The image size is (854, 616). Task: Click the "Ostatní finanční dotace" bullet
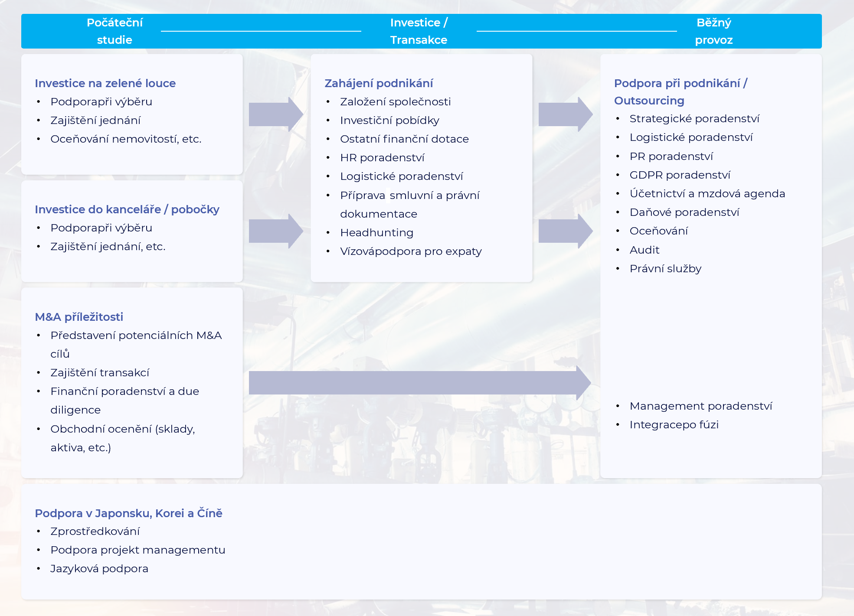404,139
